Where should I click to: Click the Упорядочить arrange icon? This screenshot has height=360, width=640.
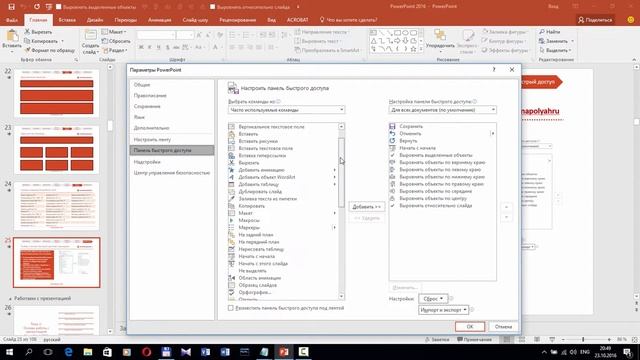[440, 35]
